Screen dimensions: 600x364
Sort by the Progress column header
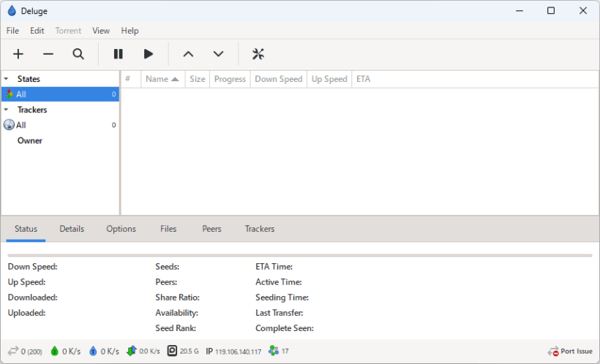pos(230,79)
